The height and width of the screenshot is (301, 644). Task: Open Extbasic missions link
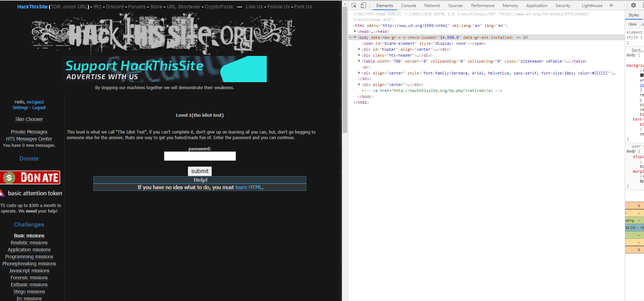point(29,285)
